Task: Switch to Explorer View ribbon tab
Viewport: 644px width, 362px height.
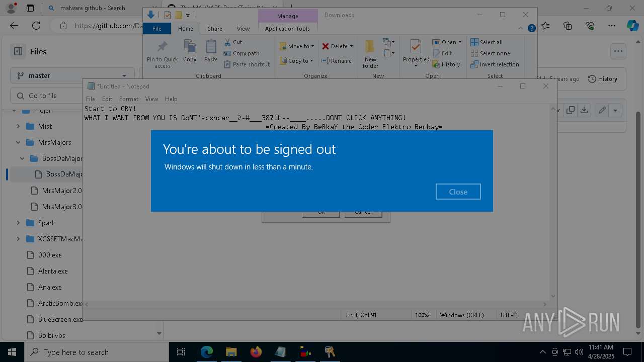Action: (243, 29)
